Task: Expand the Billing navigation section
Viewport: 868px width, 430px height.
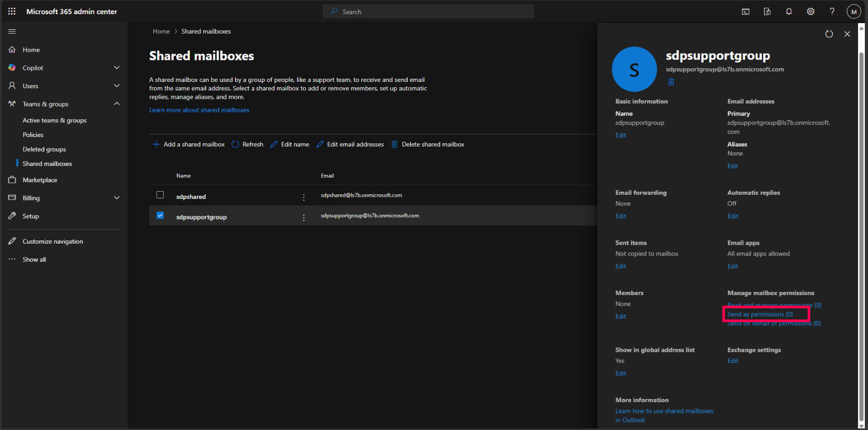Action: click(x=117, y=198)
